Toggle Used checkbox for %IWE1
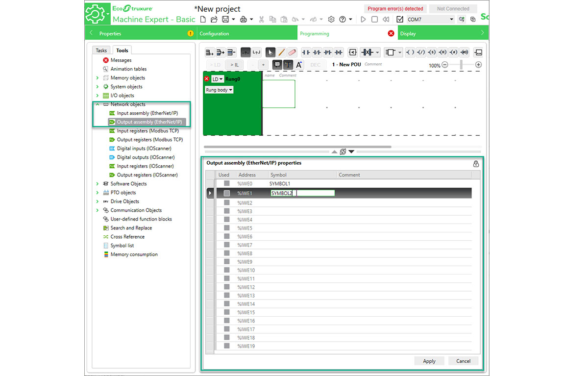588x376 pixels. pyautogui.click(x=226, y=193)
